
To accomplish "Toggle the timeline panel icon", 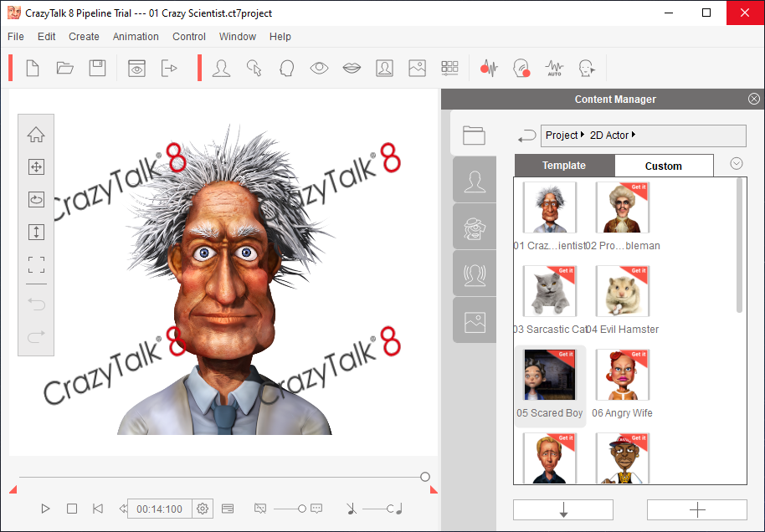I will pyautogui.click(x=228, y=509).
